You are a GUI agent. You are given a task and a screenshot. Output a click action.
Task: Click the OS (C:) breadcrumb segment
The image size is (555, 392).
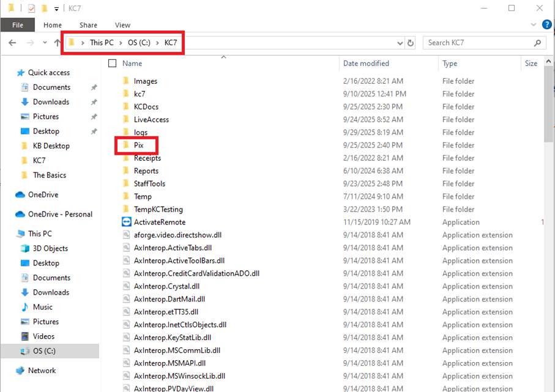[x=140, y=43]
